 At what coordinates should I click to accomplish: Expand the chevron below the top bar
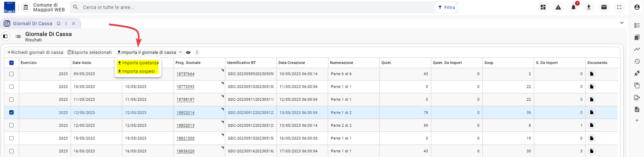pyautogui.click(x=622, y=23)
